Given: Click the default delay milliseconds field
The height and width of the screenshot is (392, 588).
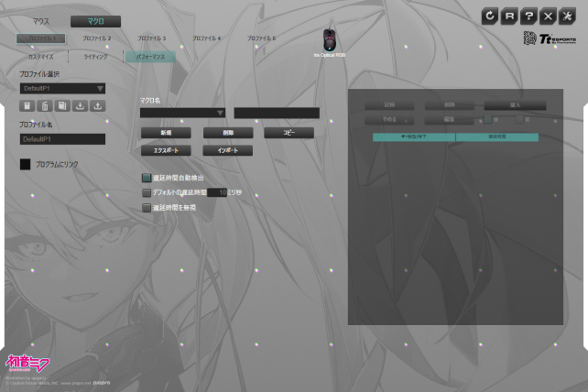Looking at the screenshot, I should point(217,192).
